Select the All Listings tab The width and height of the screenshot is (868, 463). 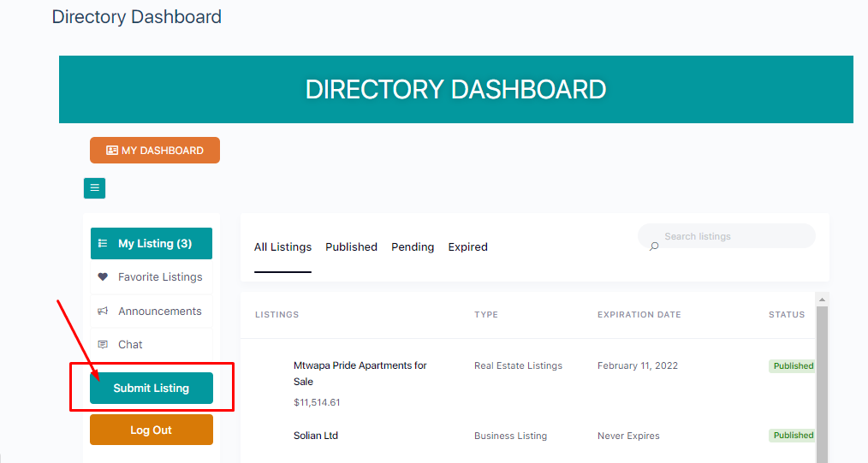(282, 246)
